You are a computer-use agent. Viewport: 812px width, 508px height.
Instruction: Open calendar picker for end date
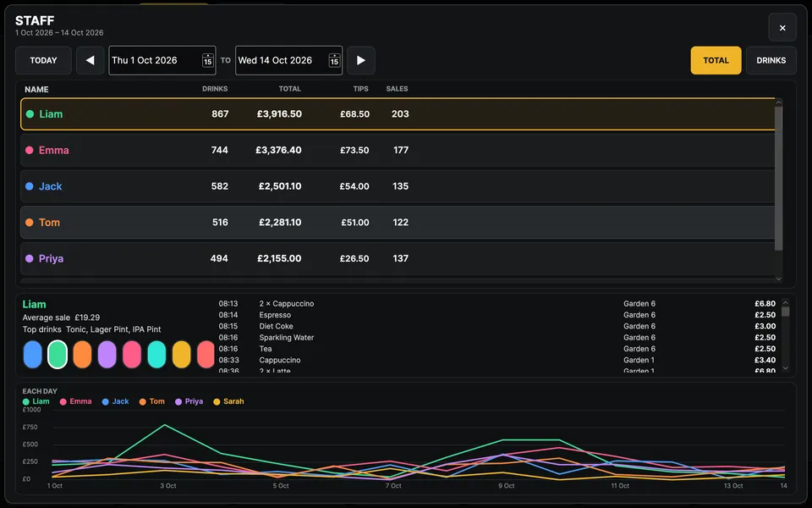[x=335, y=60]
